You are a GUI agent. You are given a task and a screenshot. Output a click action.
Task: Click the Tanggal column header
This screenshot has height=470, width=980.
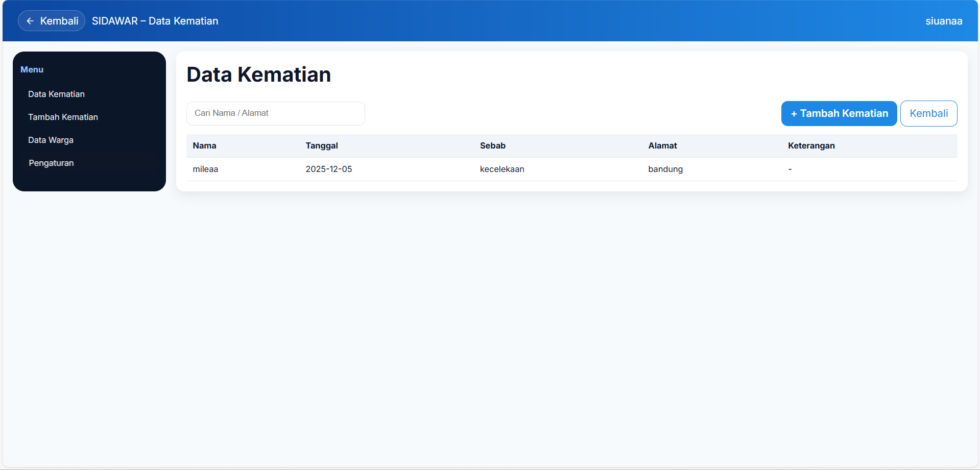[x=322, y=145]
